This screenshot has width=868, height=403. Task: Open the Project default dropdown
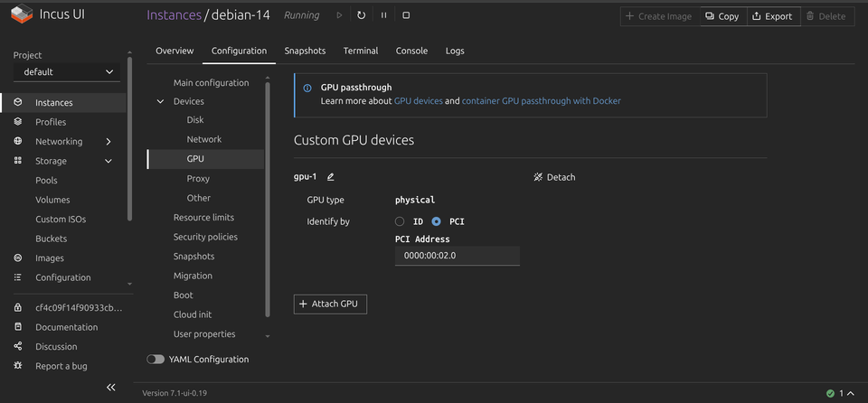(x=66, y=72)
